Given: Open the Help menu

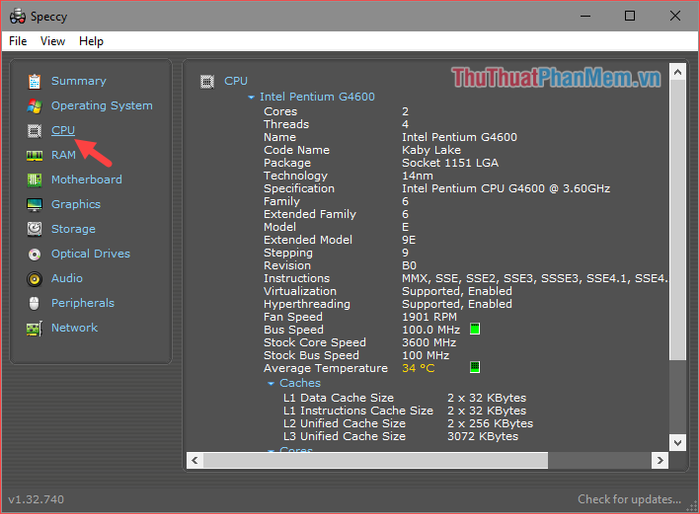Looking at the screenshot, I should click(91, 41).
